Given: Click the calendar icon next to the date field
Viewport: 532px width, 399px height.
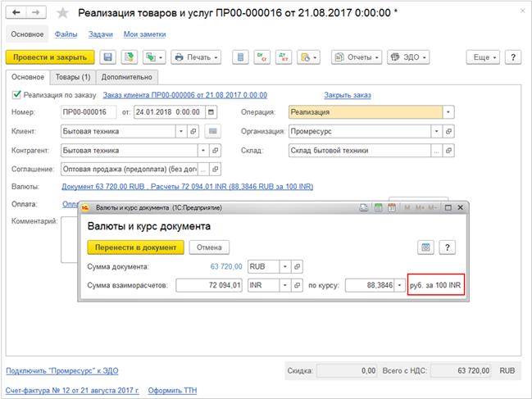Looking at the screenshot, I should [211, 112].
